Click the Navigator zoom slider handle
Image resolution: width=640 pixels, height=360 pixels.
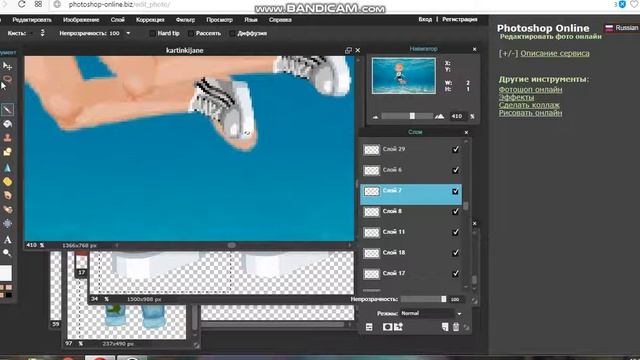(x=412, y=116)
